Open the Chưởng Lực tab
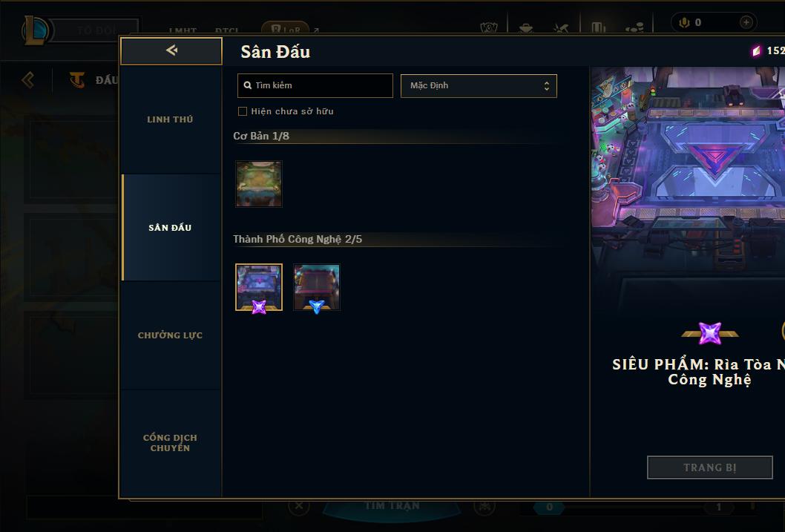The image size is (785, 532). pos(170,335)
